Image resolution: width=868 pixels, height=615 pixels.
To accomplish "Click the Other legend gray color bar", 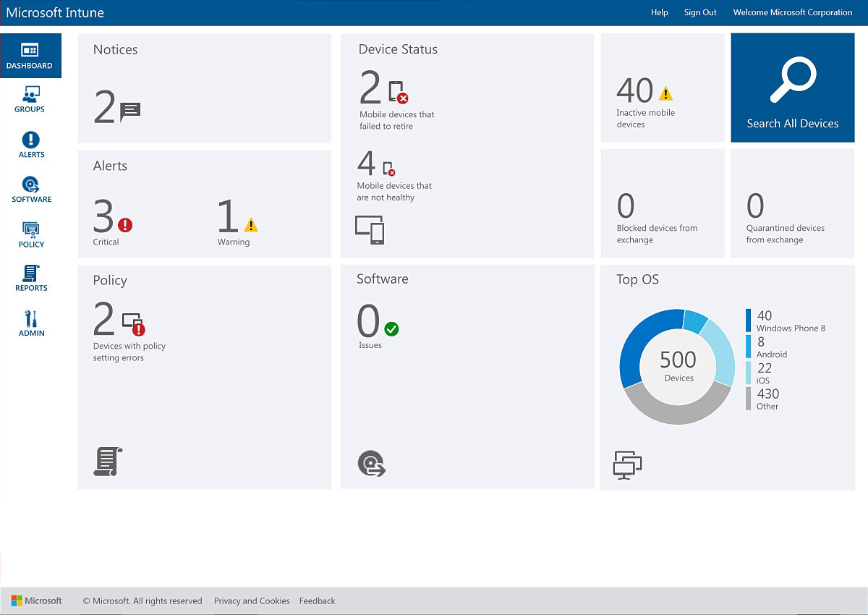I will click(749, 399).
